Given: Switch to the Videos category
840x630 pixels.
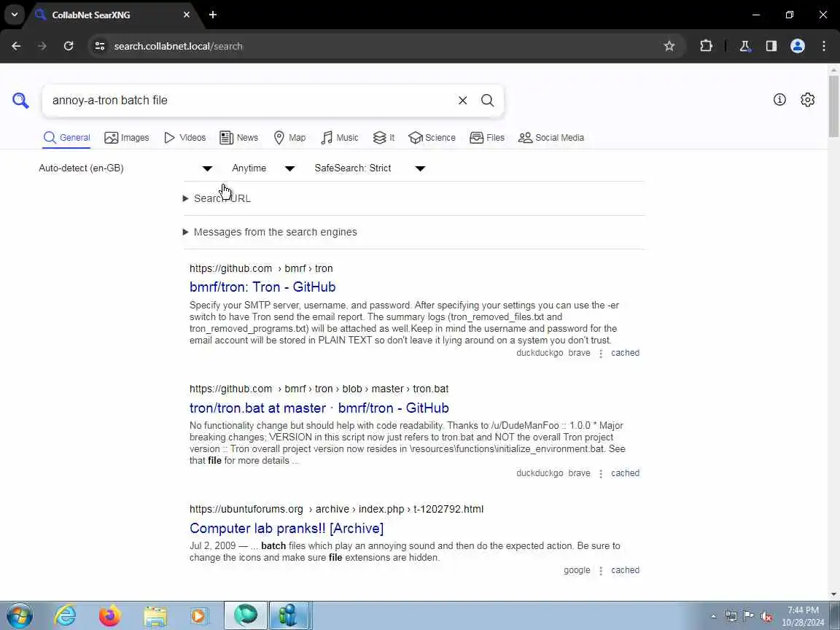Looking at the screenshot, I should pos(184,138).
